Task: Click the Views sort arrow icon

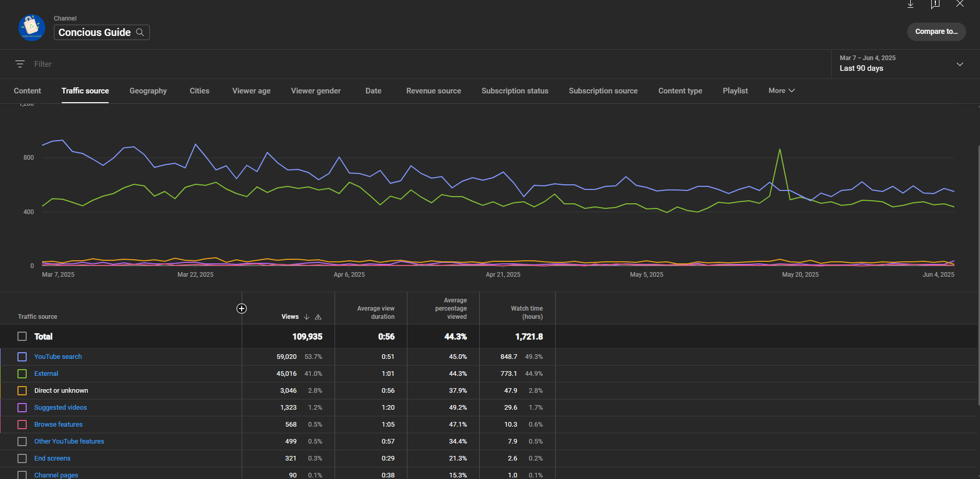Action: (x=307, y=317)
